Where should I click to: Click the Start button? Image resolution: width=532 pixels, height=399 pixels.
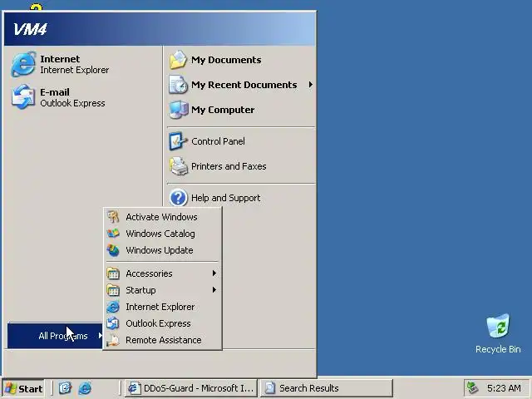pyautogui.click(x=24, y=388)
